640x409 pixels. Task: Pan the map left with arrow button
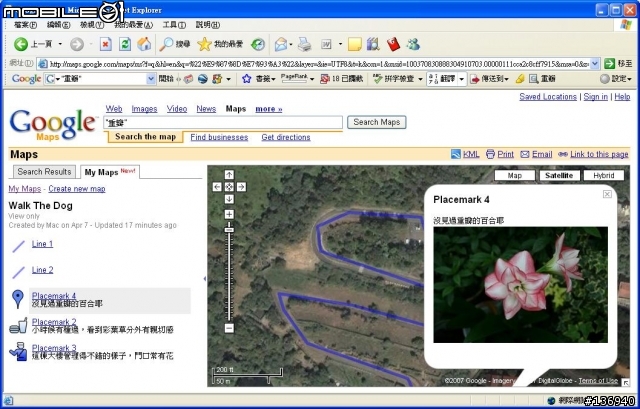(217, 187)
